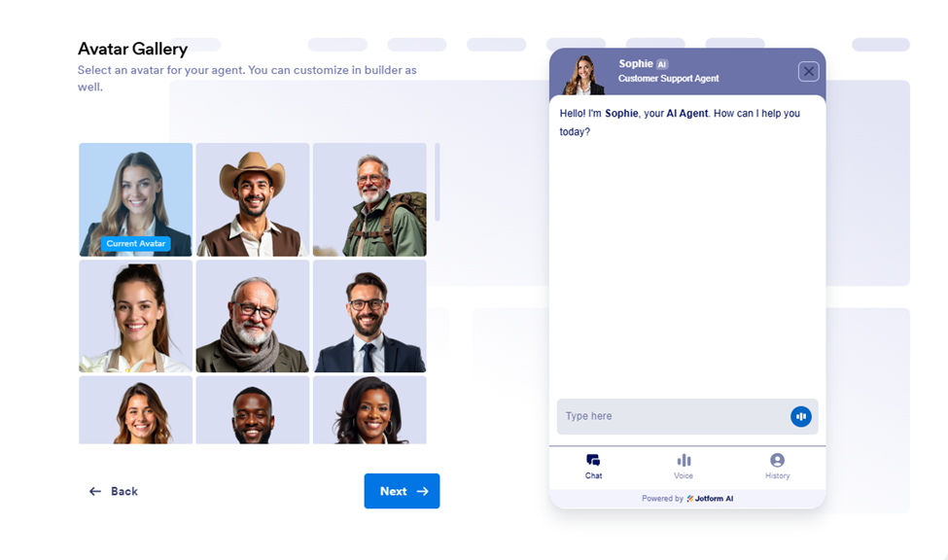Click Sophie's avatar in chat header
This screenshot has height=560, width=948.
coord(584,76)
